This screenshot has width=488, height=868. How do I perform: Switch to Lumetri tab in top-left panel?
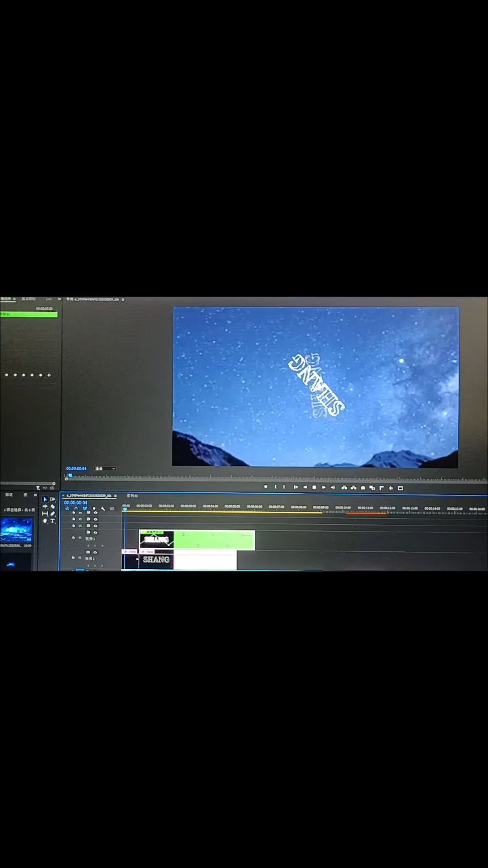point(49,298)
